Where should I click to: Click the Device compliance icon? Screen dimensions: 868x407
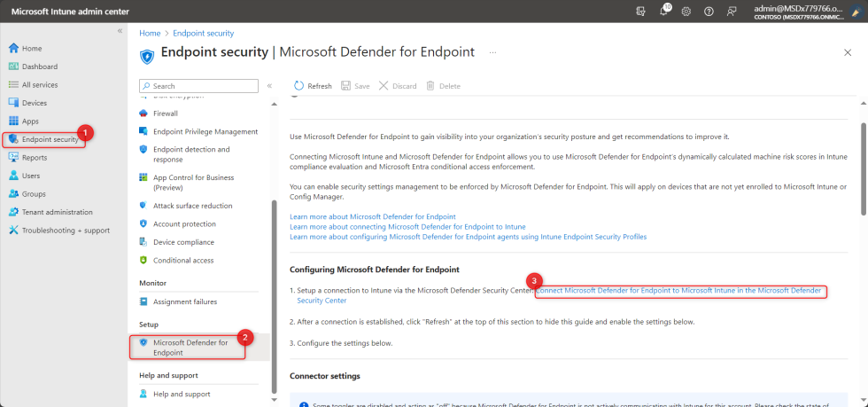143,242
